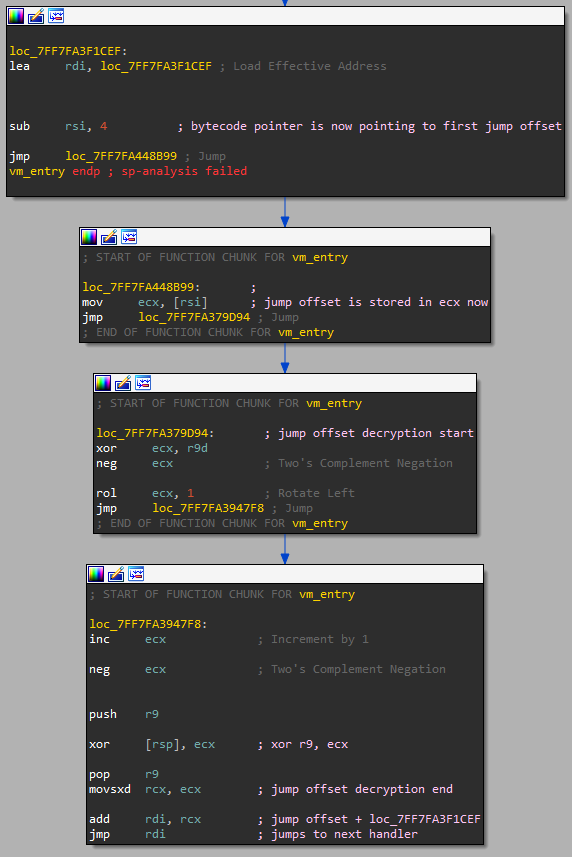Set node color on the loc_7FF7FA448B99 block
This screenshot has height=857, width=572.
coord(89,237)
